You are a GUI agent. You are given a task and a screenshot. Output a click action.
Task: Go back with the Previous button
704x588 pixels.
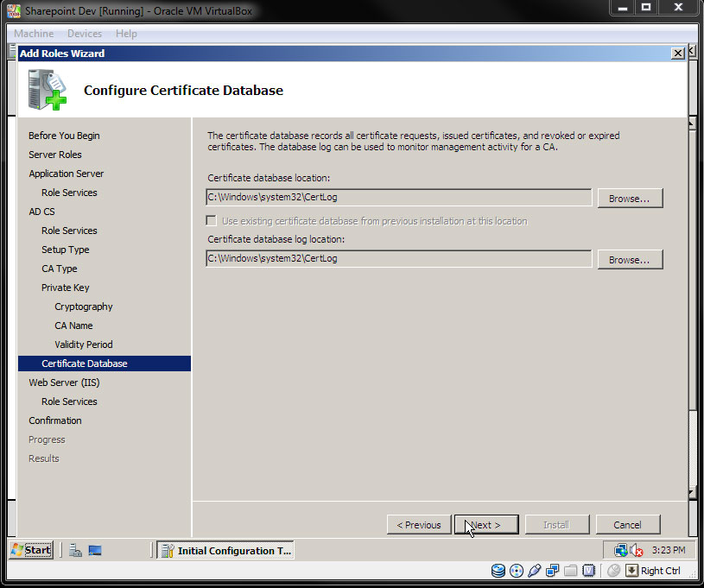pos(419,525)
